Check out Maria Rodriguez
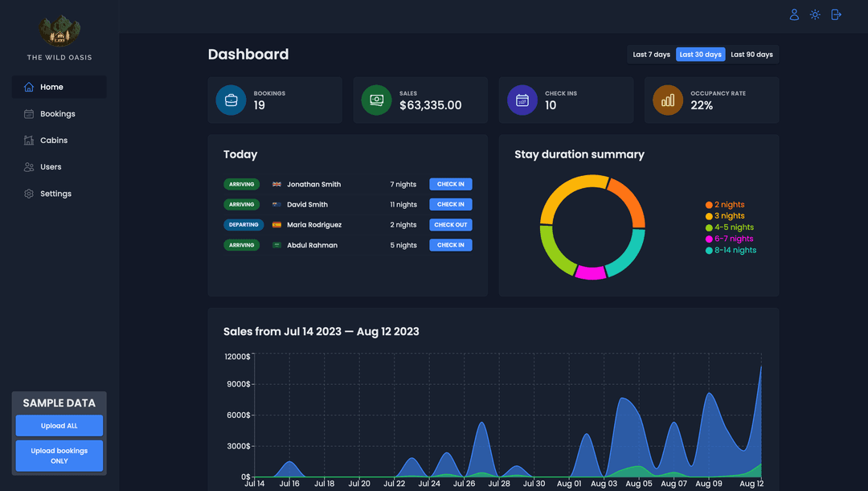The height and width of the screenshot is (491, 868). click(x=450, y=225)
